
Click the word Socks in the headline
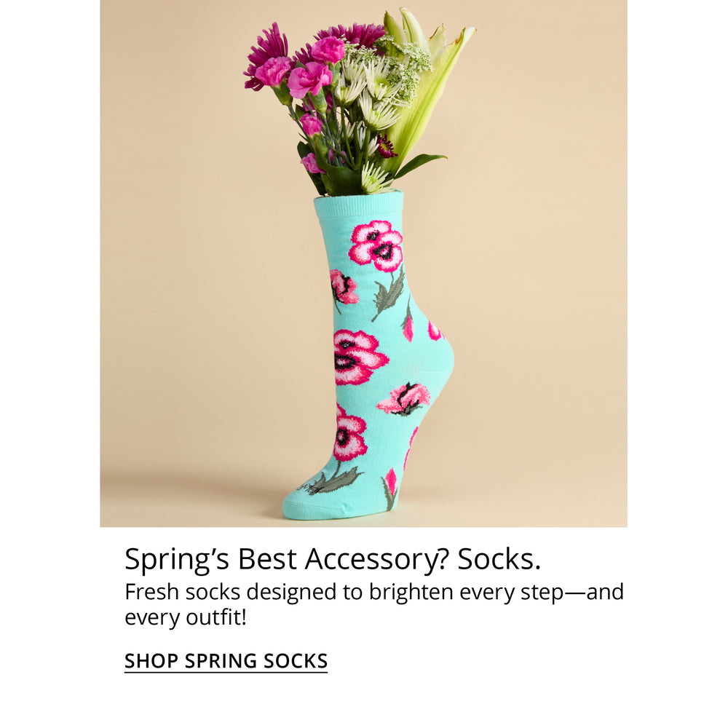(x=499, y=558)
